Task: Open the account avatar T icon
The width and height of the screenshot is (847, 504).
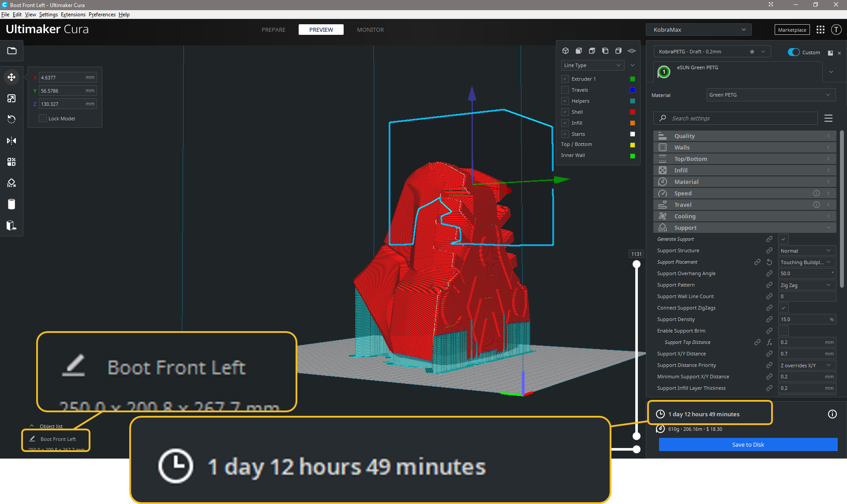Action: point(836,30)
